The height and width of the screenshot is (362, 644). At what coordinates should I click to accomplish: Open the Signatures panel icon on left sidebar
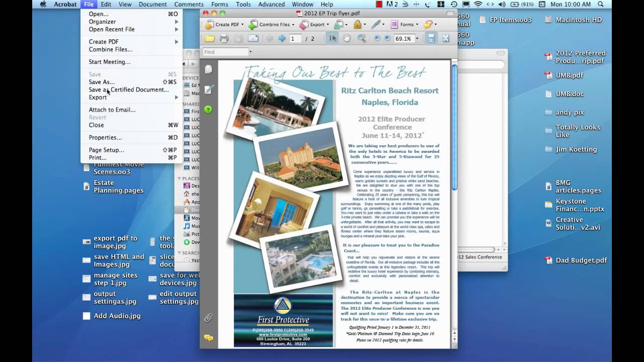pyautogui.click(x=208, y=89)
